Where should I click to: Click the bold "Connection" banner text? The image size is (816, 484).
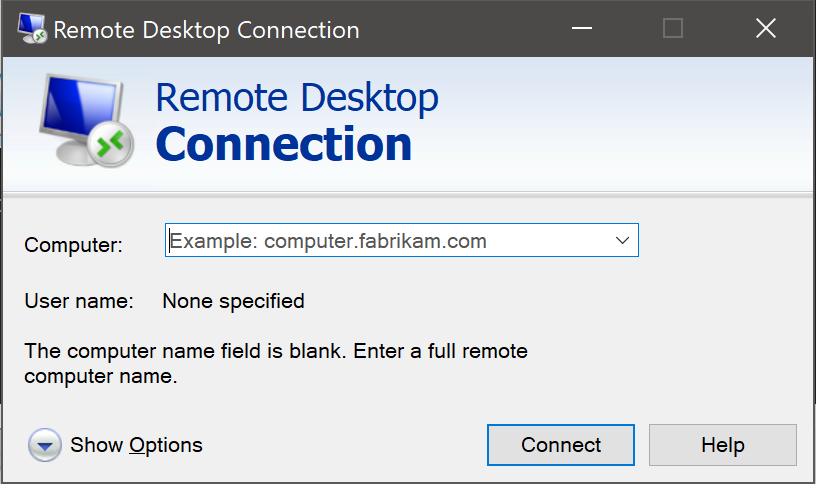(284, 144)
